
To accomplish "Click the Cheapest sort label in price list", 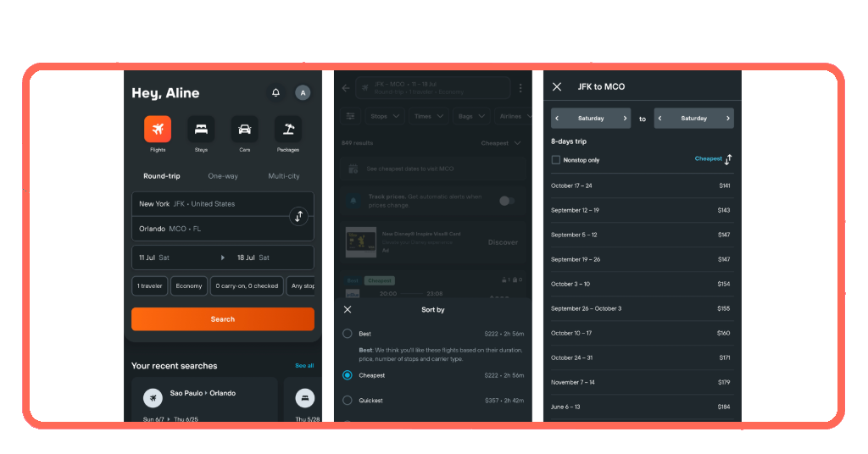I will [709, 158].
